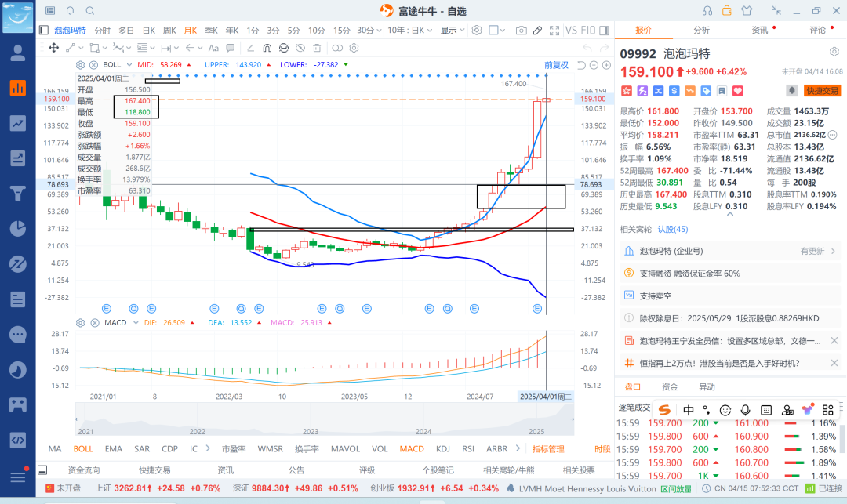Open the 显示 display dropdown
This screenshot has width=847, height=504.
(453, 31)
